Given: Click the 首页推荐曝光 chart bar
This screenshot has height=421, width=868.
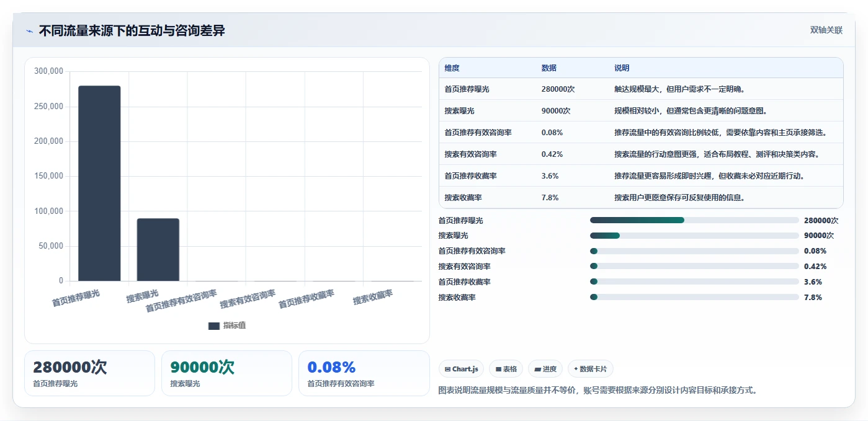Looking at the screenshot, I should tap(99, 184).
